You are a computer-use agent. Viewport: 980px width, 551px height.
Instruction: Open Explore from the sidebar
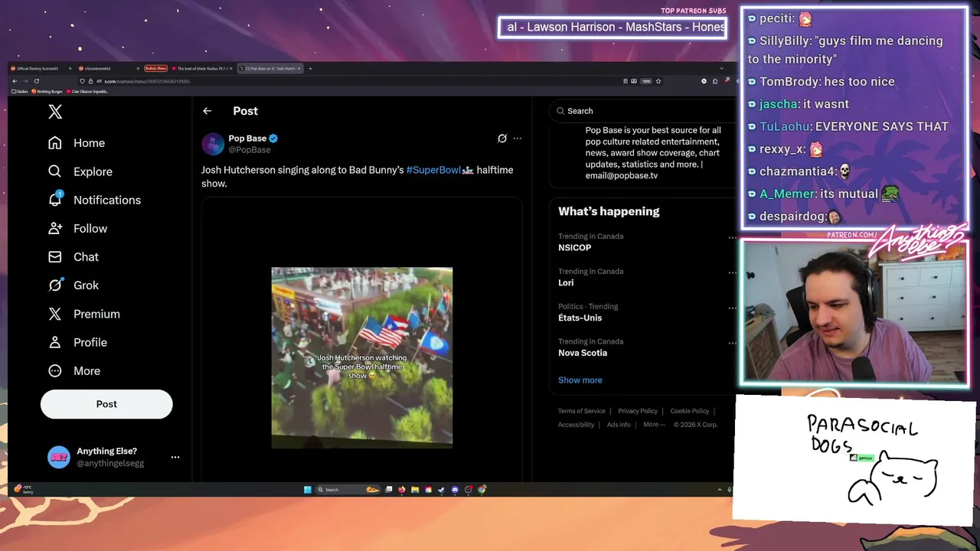pyautogui.click(x=80, y=171)
